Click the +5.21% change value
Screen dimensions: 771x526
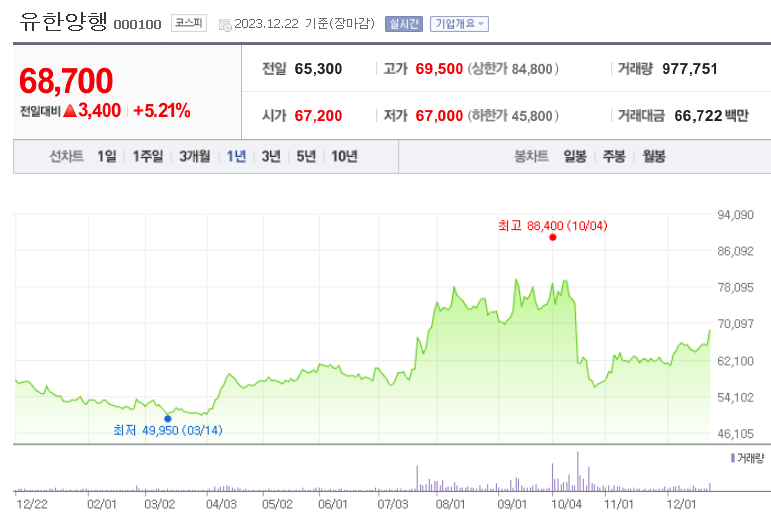point(162,111)
